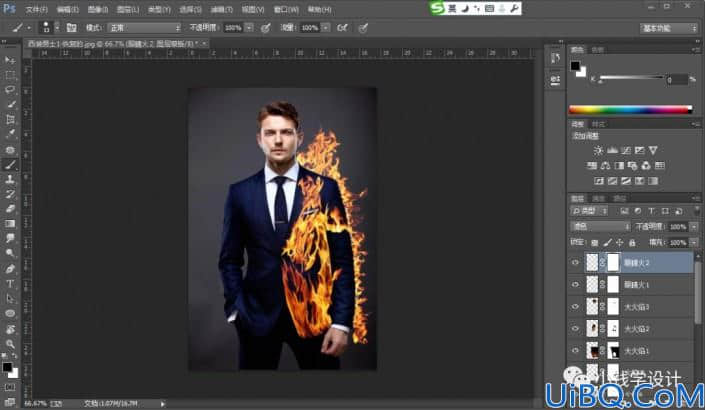Hide the 大火焰2 layer
Viewport: 705px width, 410px height.
click(575, 329)
